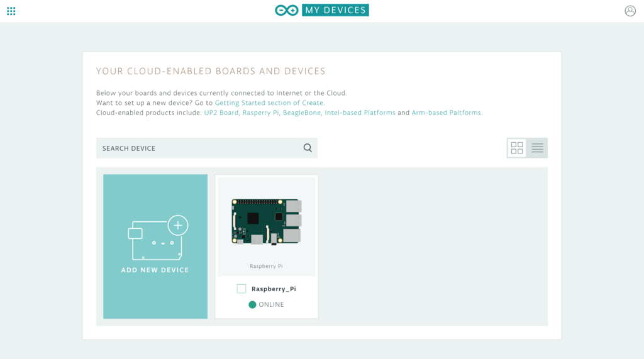644x359 pixels.
Task: Switch to list view
Action: (x=537, y=148)
